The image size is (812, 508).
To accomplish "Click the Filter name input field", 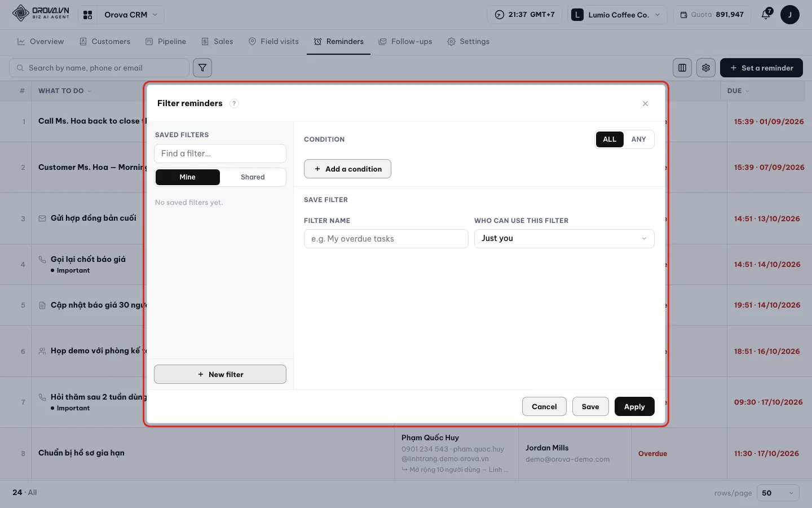I will click(386, 239).
